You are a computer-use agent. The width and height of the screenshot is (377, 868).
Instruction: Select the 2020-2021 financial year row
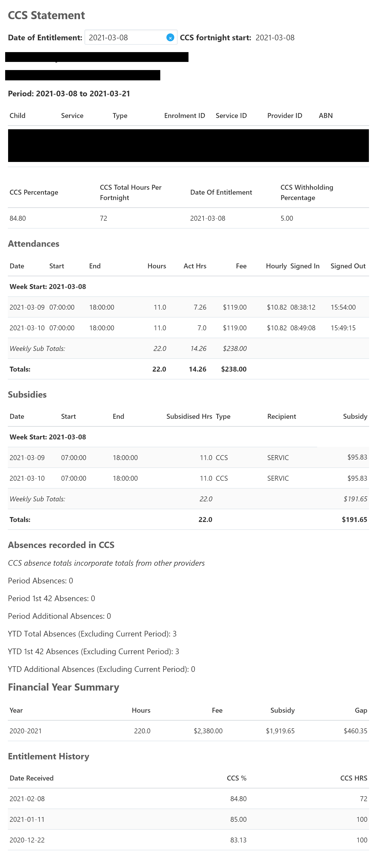point(188,731)
